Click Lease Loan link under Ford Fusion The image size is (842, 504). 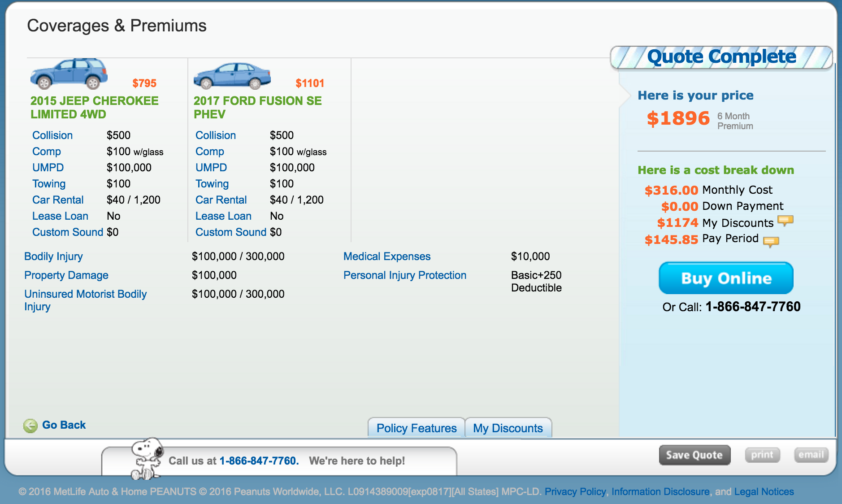click(223, 216)
